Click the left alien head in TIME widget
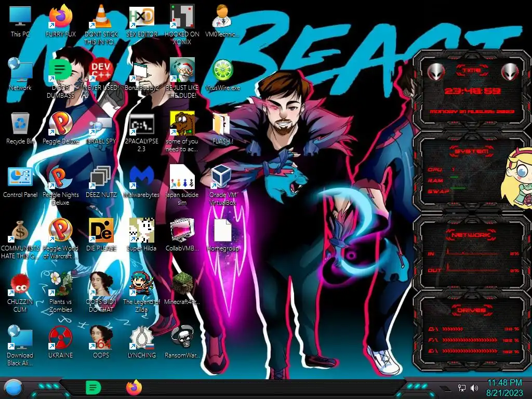 click(x=436, y=72)
